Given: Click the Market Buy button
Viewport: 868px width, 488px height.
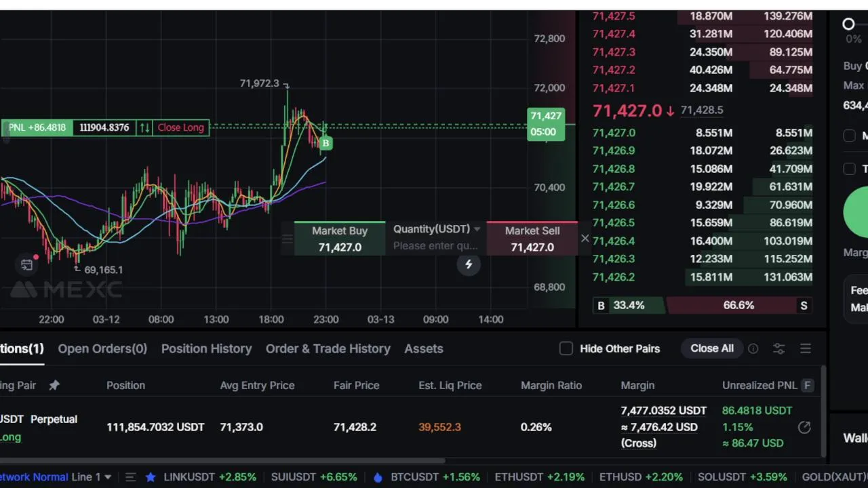Looking at the screenshot, I should pyautogui.click(x=340, y=239).
